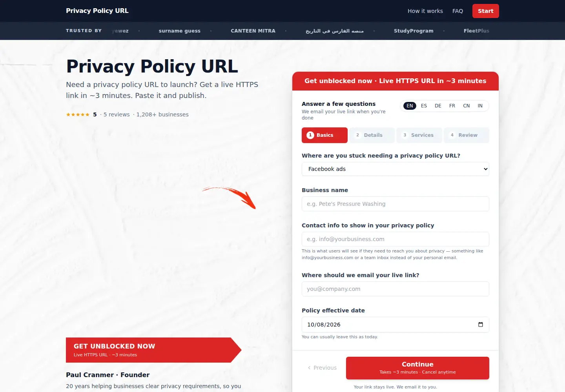Viewport: 565px width, 392px height.
Task: Click the '5 reviews' text
Action: [117, 114]
